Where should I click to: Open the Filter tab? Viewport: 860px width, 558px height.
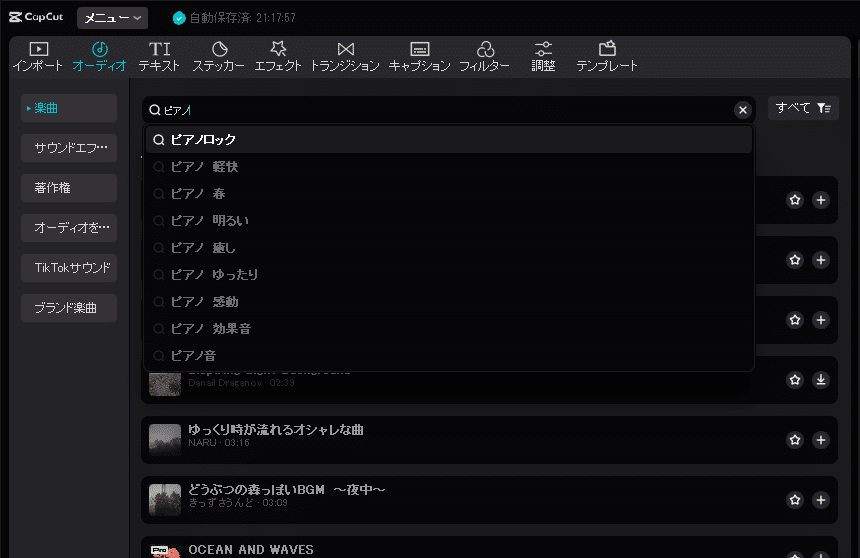[484, 57]
